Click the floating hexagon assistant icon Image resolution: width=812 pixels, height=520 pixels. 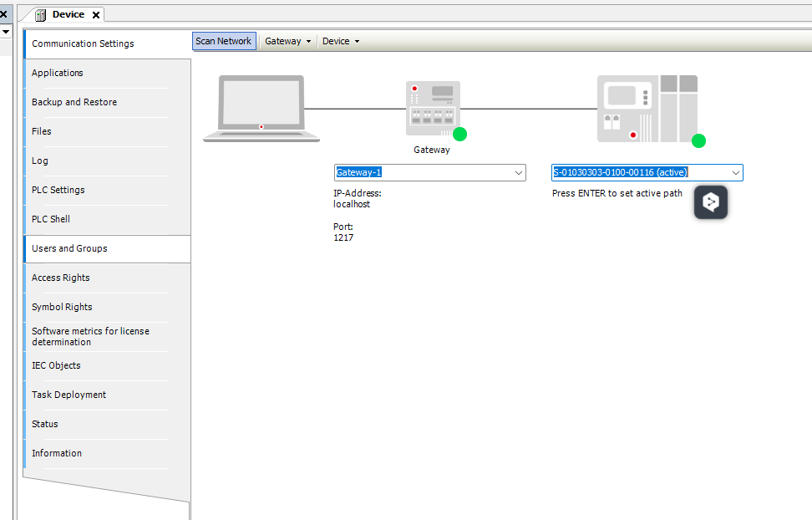click(x=710, y=202)
